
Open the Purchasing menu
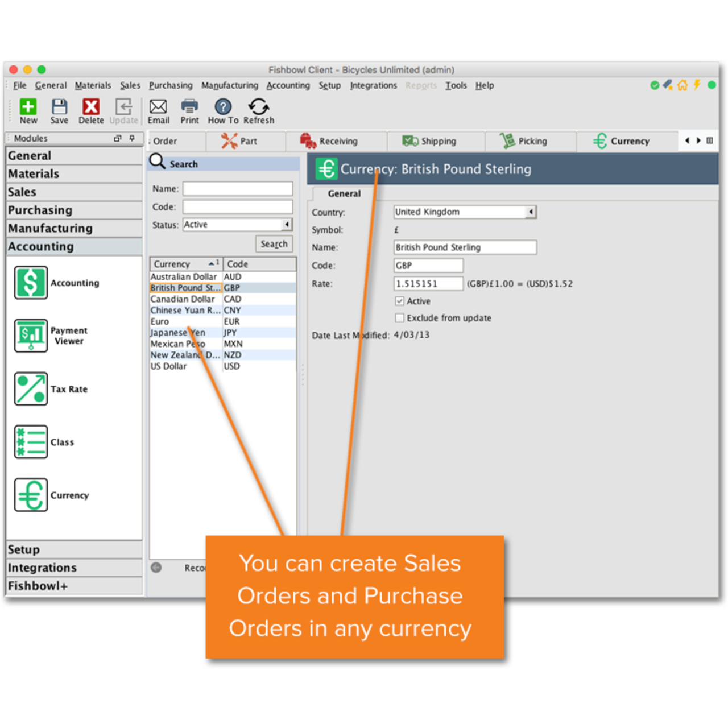tap(171, 85)
